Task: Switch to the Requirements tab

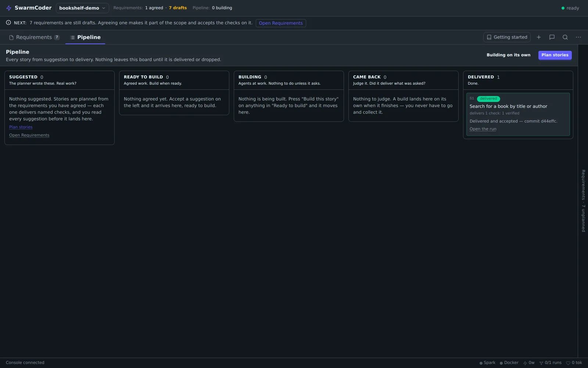Action: (x=34, y=37)
